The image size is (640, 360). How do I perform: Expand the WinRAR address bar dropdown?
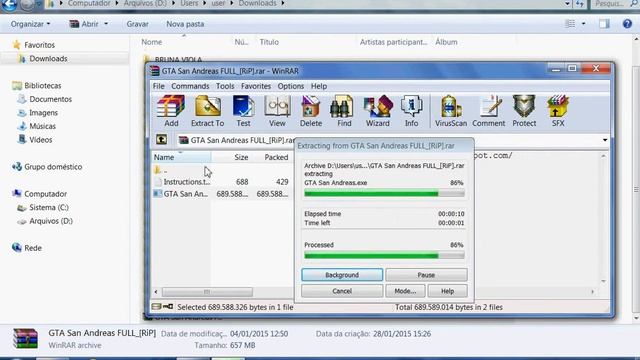click(x=604, y=140)
